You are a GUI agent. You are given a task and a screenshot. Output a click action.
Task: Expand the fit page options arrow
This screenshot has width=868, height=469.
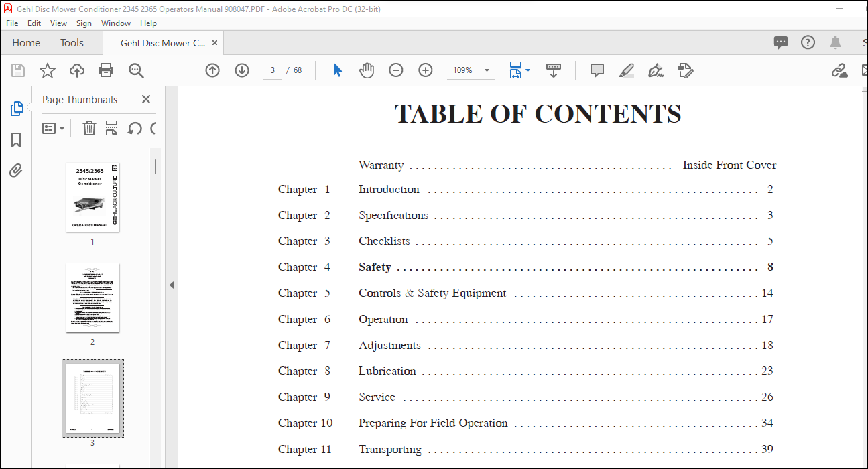coord(528,70)
